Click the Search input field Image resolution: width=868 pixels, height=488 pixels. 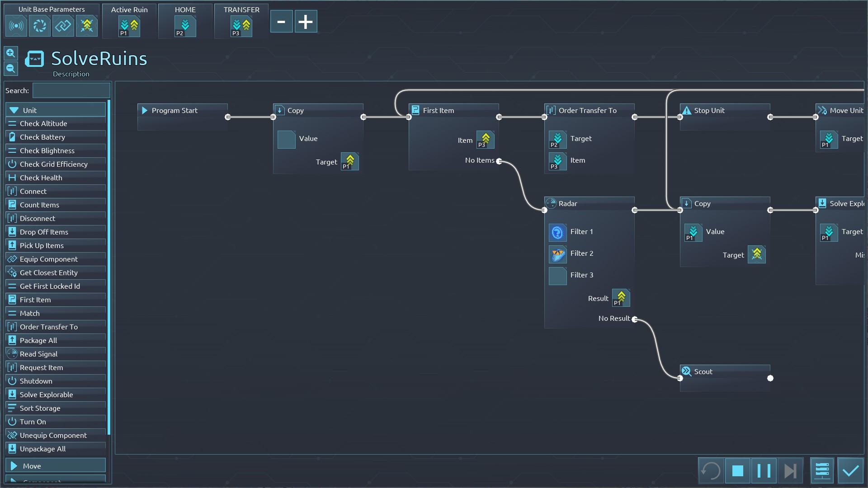[71, 90]
